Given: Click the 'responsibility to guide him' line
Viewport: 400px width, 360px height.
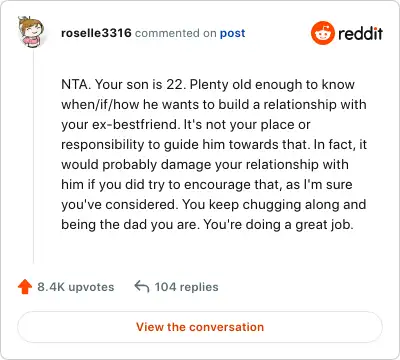Looking at the screenshot, I should [x=214, y=145].
